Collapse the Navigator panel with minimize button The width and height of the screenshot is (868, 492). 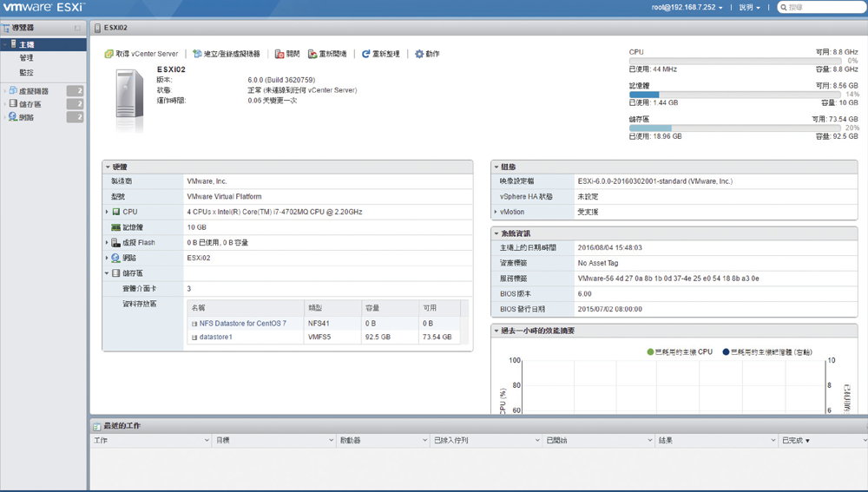(77, 29)
